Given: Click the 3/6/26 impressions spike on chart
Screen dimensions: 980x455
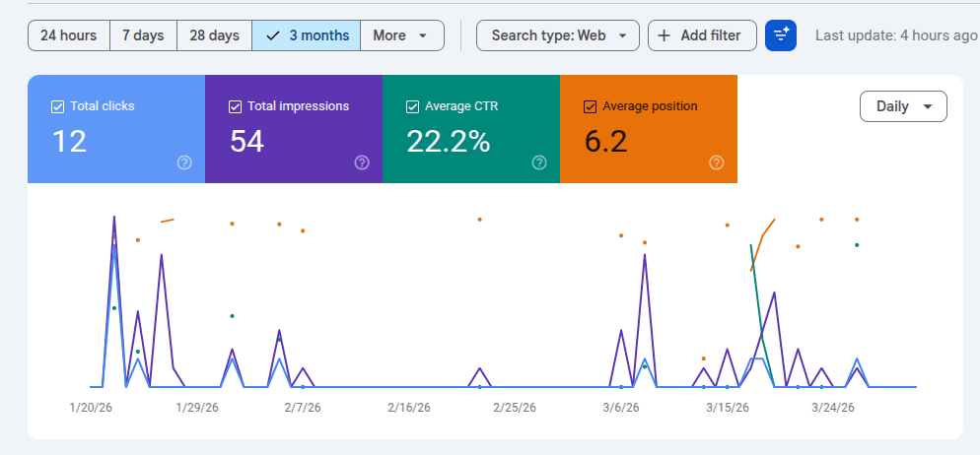Looking at the screenshot, I should coord(621,330).
